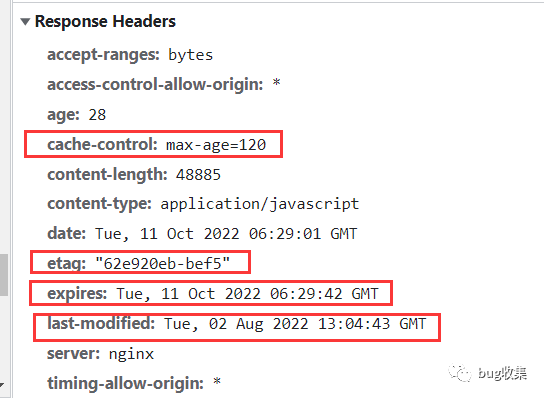This screenshot has height=398, width=544.
Task: Select the expires timestamp 06:29:42 GMT
Action: [x=324, y=294]
